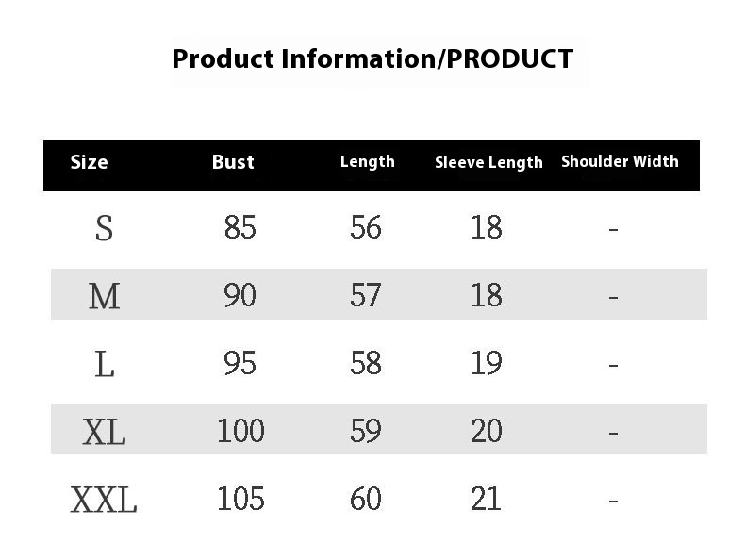Select the XXL size row label
Screen dimensions: 745x560
(104, 500)
